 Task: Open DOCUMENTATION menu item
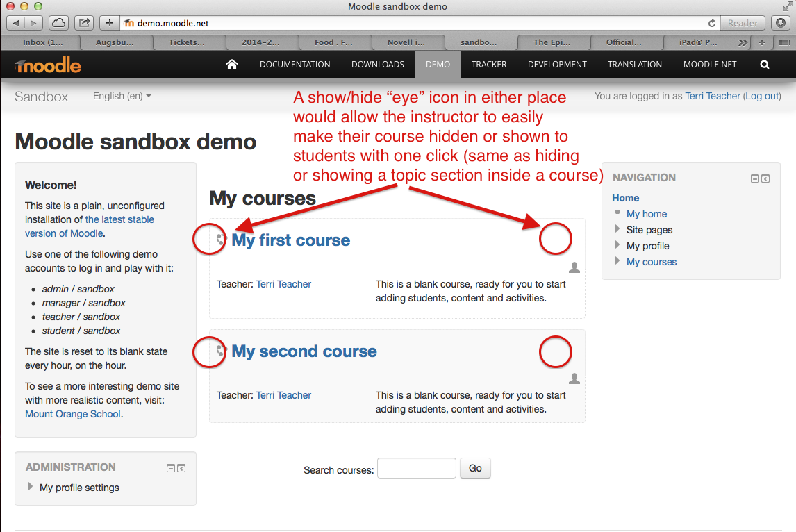tap(295, 65)
